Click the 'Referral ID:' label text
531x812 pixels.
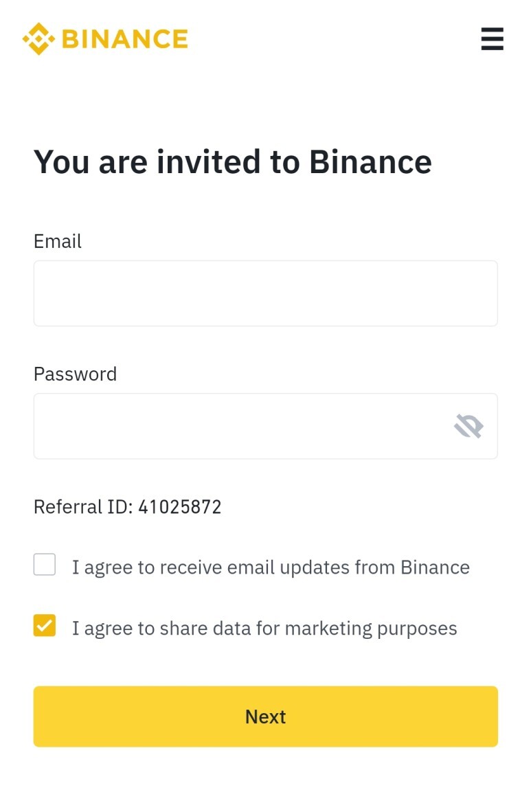pyautogui.click(x=83, y=506)
